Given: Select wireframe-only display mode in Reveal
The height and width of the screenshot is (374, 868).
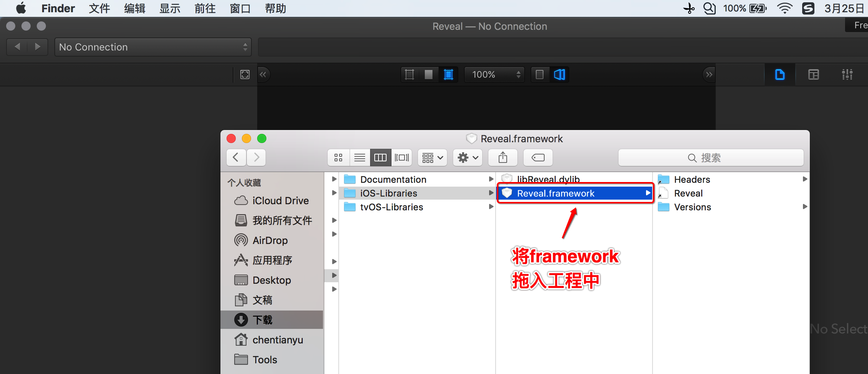Looking at the screenshot, I should click(410, 75).
